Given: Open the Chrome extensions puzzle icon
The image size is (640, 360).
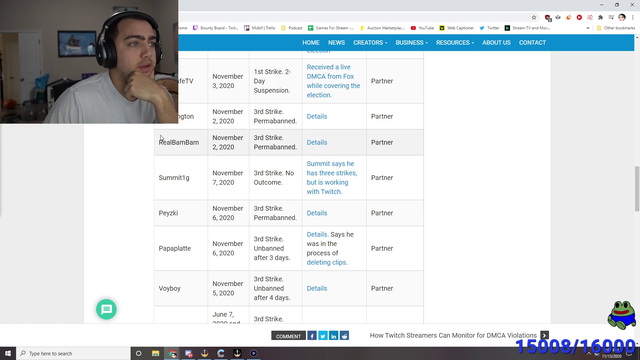Looking at the screenshot, I should coord(600,18).
